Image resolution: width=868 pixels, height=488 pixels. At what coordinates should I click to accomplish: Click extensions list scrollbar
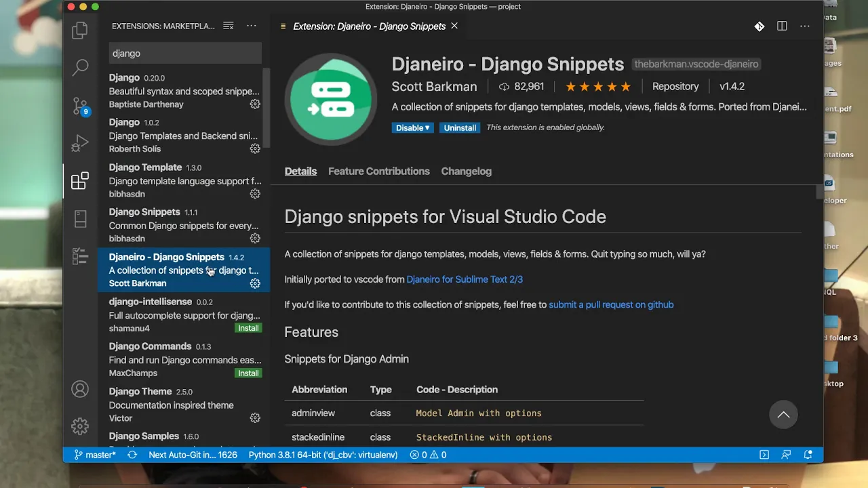click(267, 108)
